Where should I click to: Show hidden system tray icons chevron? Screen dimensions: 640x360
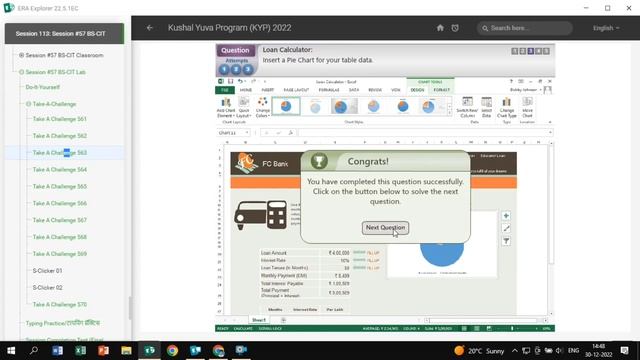point(514,351)
